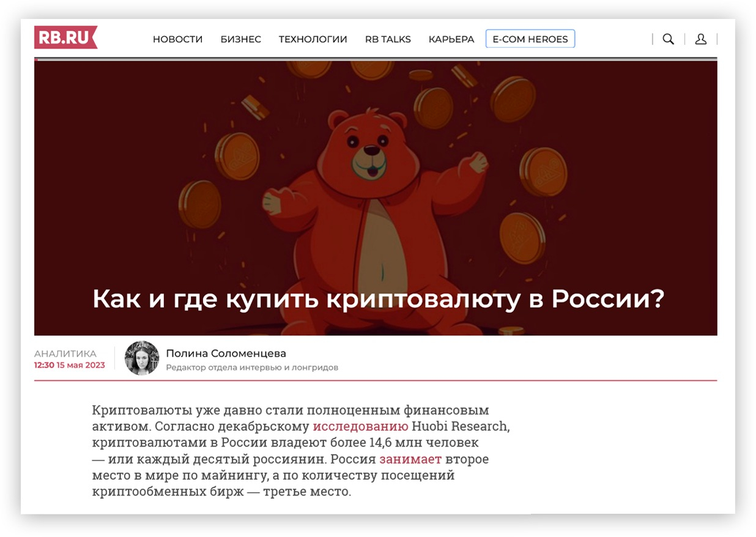Click Полина Соломенцева's author photo
756x537 pixels.
[142, 358]
